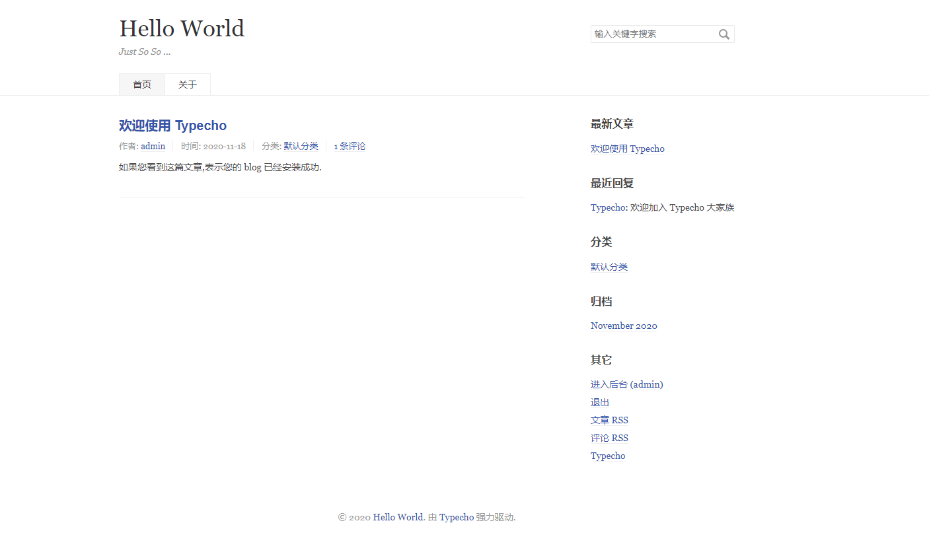Open the footer Typecho link
This screenshot has height=560, width=929.
coord(457,517)
